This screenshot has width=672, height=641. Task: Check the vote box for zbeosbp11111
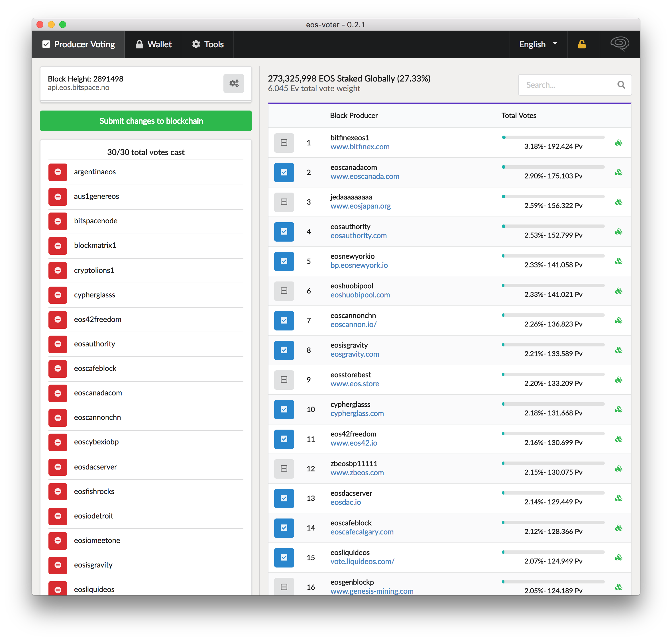[x=284, y=468]
